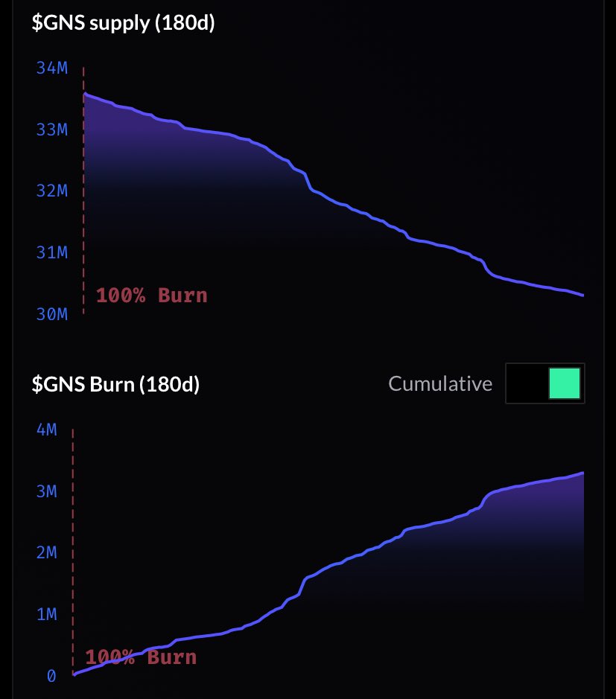Click the 0 axis label in burn chart
This screenshot has width=616, height=699.
click(51, 676)
